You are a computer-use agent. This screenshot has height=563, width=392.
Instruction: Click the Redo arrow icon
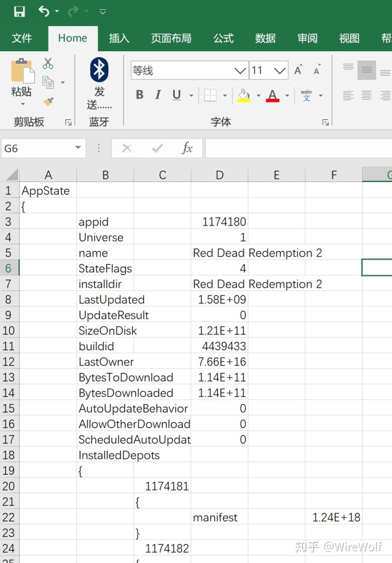[73, 11]
